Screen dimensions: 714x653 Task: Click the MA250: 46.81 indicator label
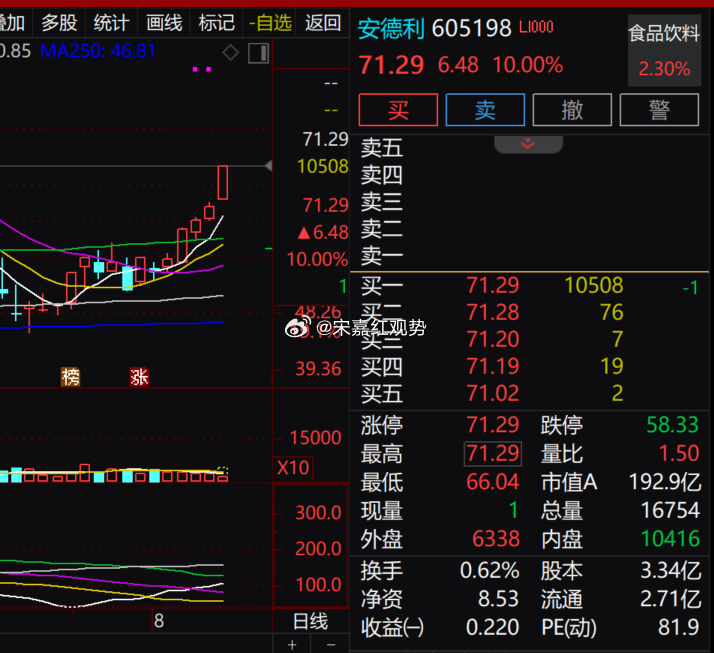click(98, 51)
